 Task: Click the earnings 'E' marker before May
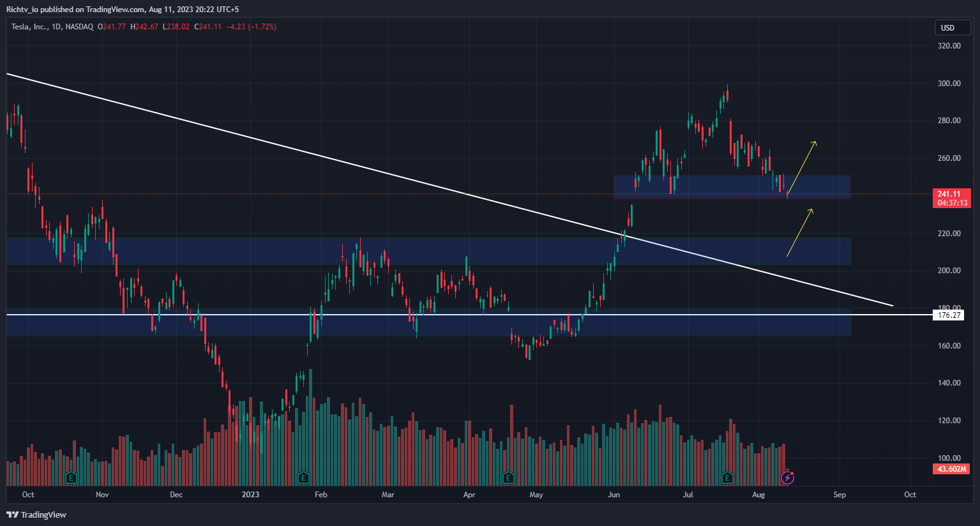508,477
